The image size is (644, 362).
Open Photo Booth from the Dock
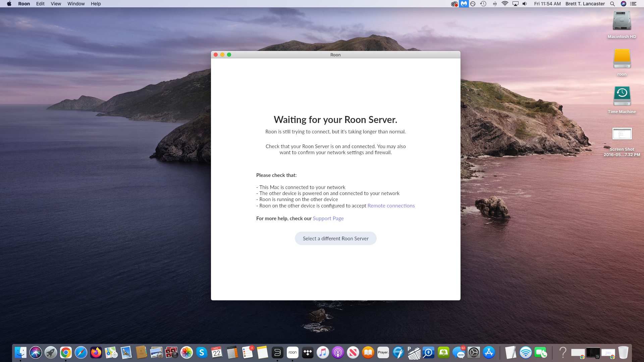(171, 352)
